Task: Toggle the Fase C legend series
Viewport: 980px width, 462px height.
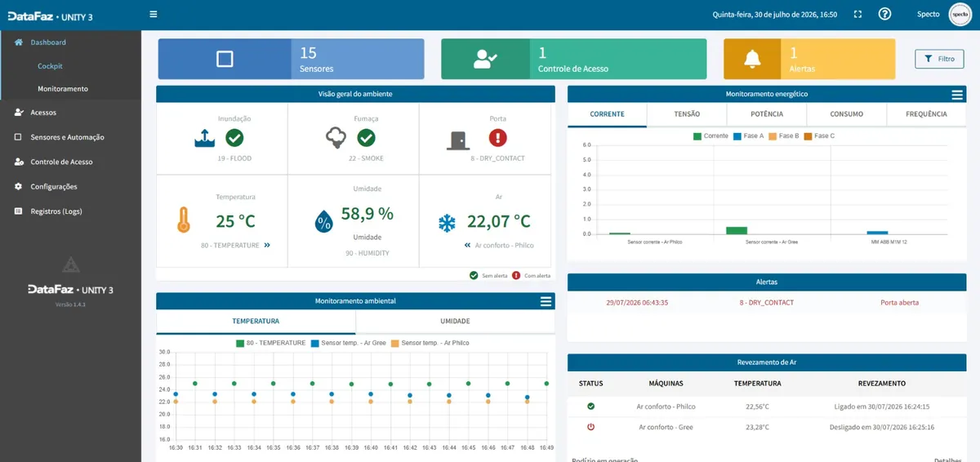Action: pos(820,136)
